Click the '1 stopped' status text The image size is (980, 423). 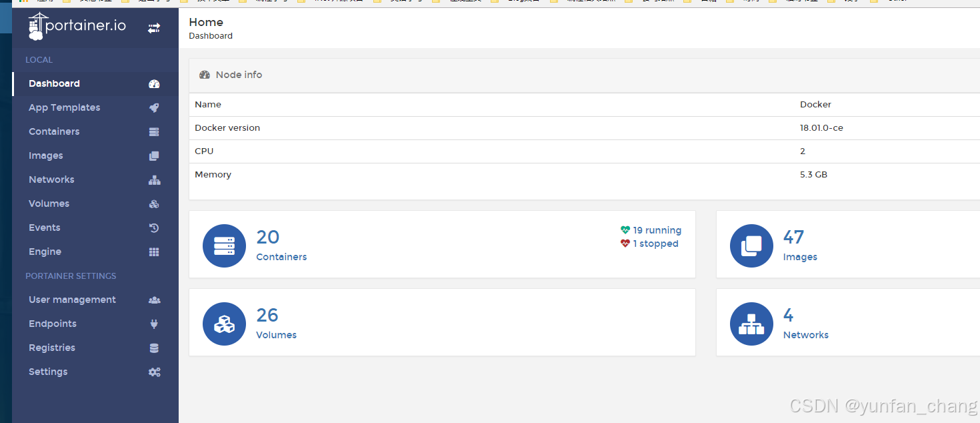click(656, 244)
